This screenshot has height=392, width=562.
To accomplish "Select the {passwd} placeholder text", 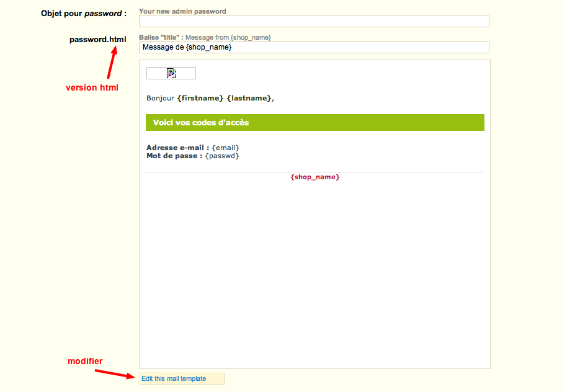I will [x=222, y=156].
